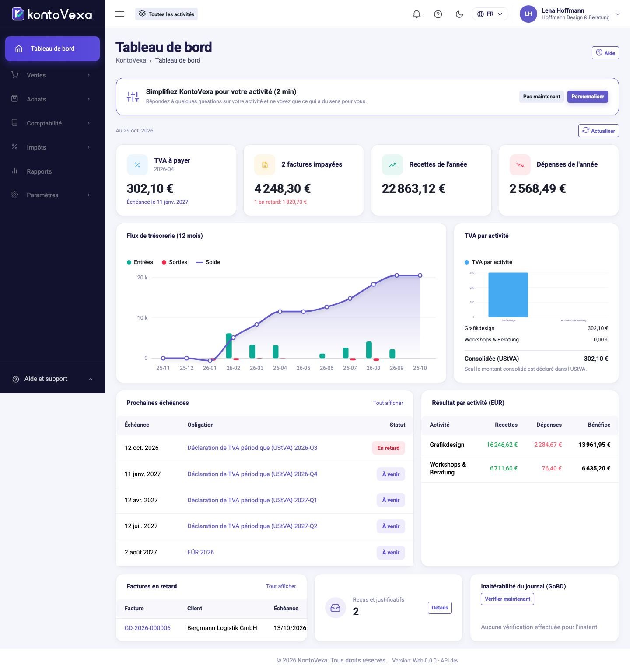Click the Dépenses de l'année trend-down icon
630x672 pixels.
click(520, 165)
